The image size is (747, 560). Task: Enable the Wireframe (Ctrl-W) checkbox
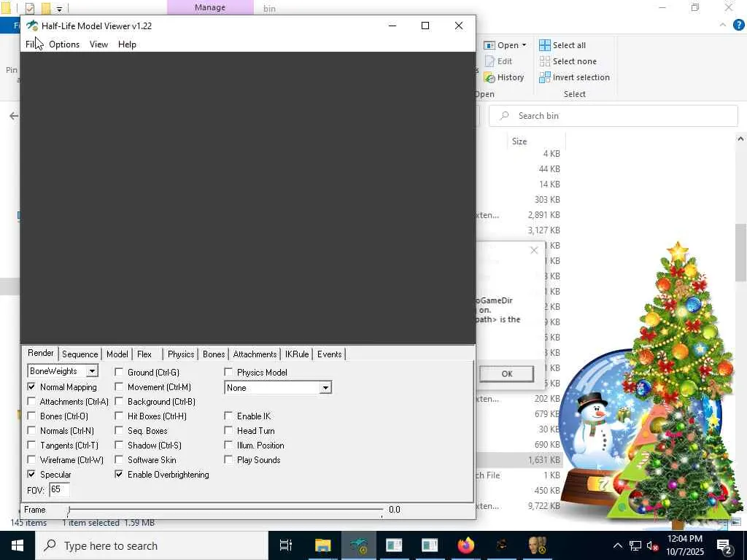coord(31,460)
